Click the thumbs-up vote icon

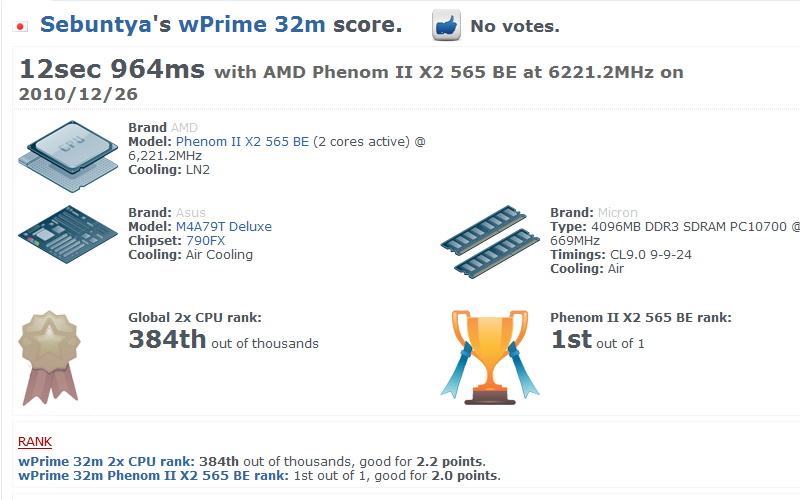tap(446, 26)
